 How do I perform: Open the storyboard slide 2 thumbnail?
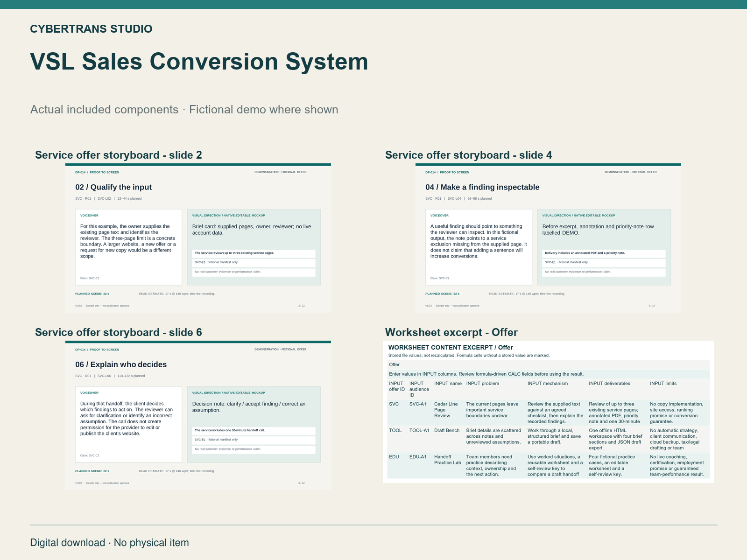(198, 238)
